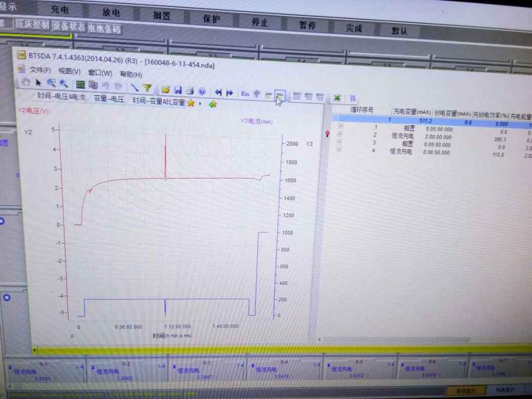Image resolution: width=532 pixels, height=399 pixels.
Task: Expand step 3 搁置 row
Action: pyautogui.click(x=339, y=141)
